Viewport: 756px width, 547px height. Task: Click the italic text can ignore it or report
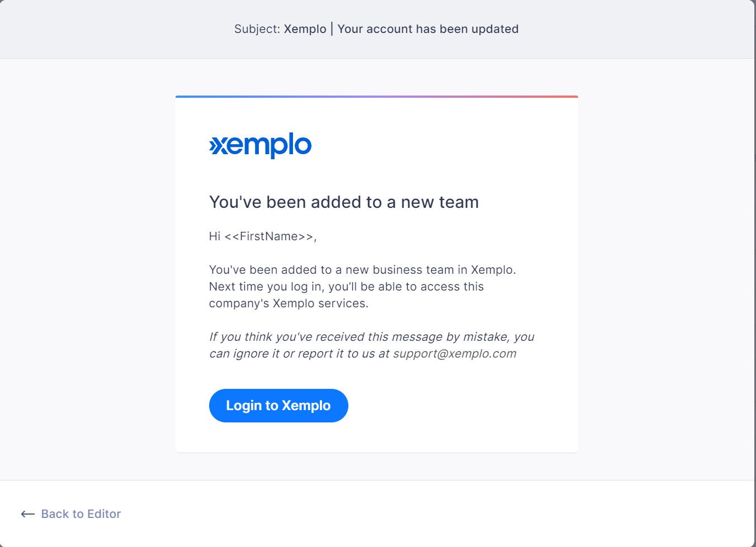271,354
